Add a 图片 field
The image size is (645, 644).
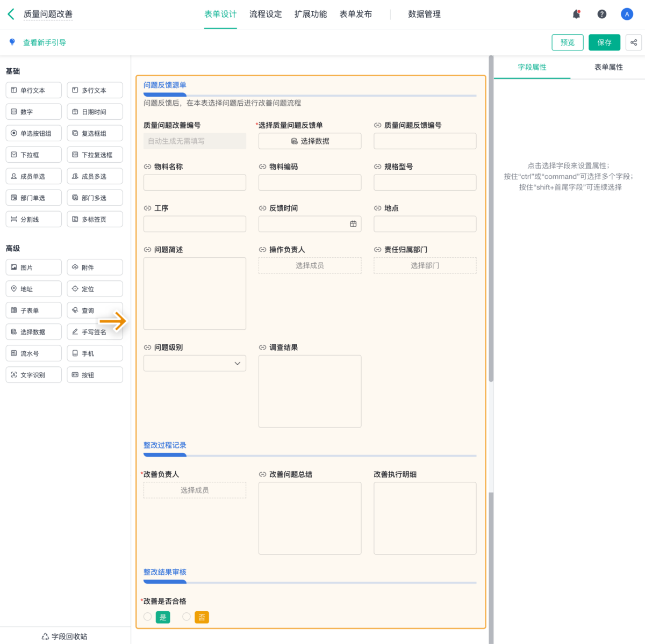[34, 267]
